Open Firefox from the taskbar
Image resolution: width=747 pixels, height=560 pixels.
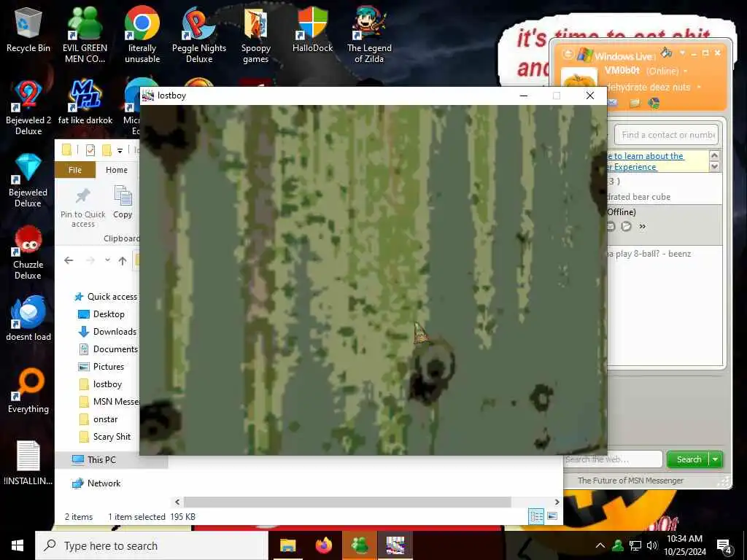point(323,545)
